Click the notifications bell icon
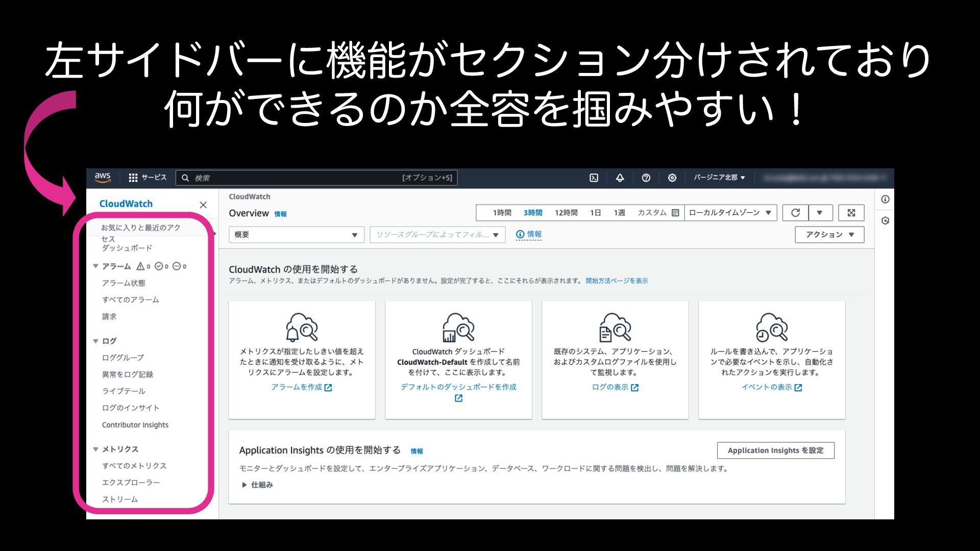This screenshot has height=551, width=980. [620, 178]
